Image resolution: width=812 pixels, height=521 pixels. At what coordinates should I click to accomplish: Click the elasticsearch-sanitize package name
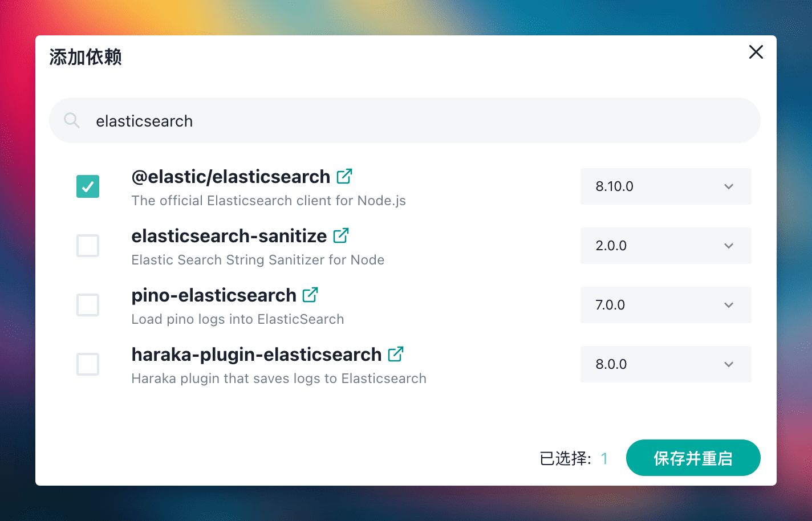pyautogui.click(x=229, y=236)
